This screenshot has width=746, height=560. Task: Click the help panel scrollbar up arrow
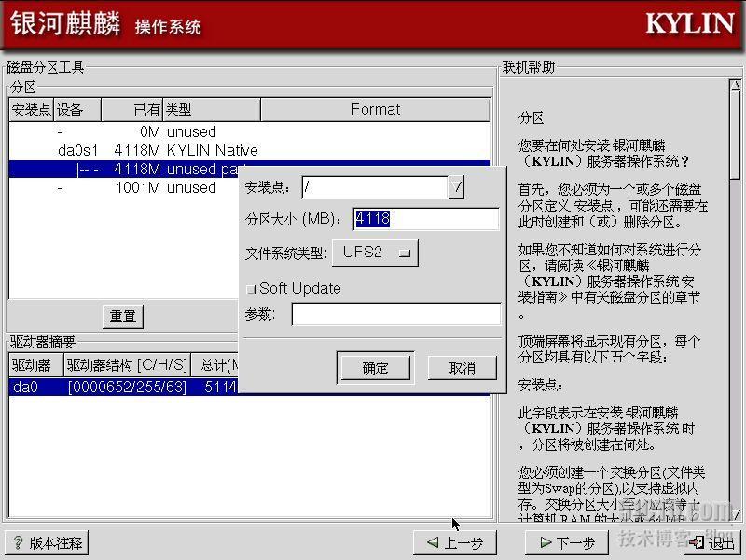(736, 86)
